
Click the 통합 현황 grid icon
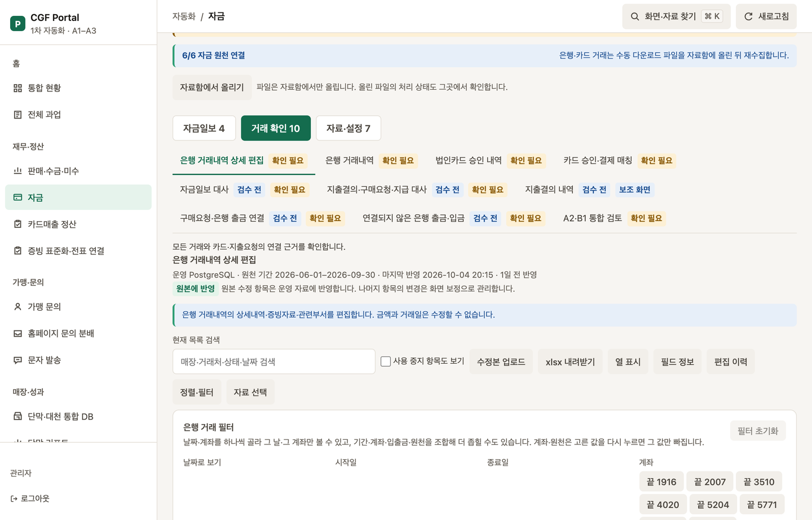17,88
